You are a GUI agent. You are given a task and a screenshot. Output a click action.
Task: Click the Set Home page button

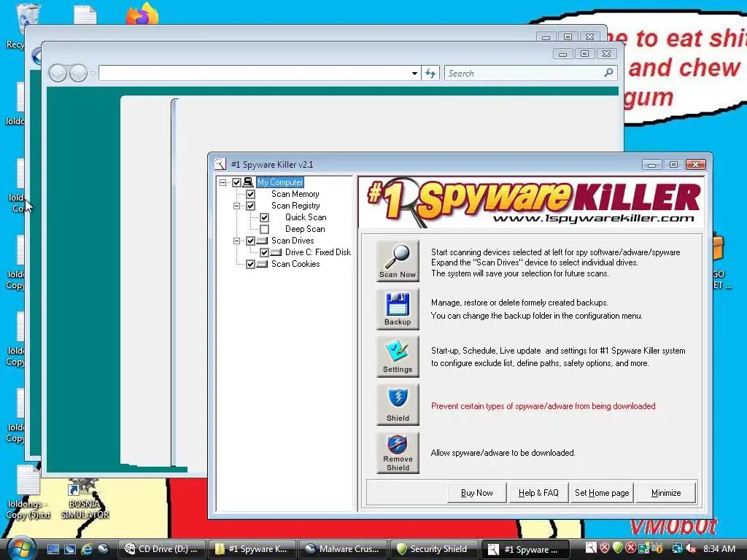pyautogui.click(x=602, y=493)
